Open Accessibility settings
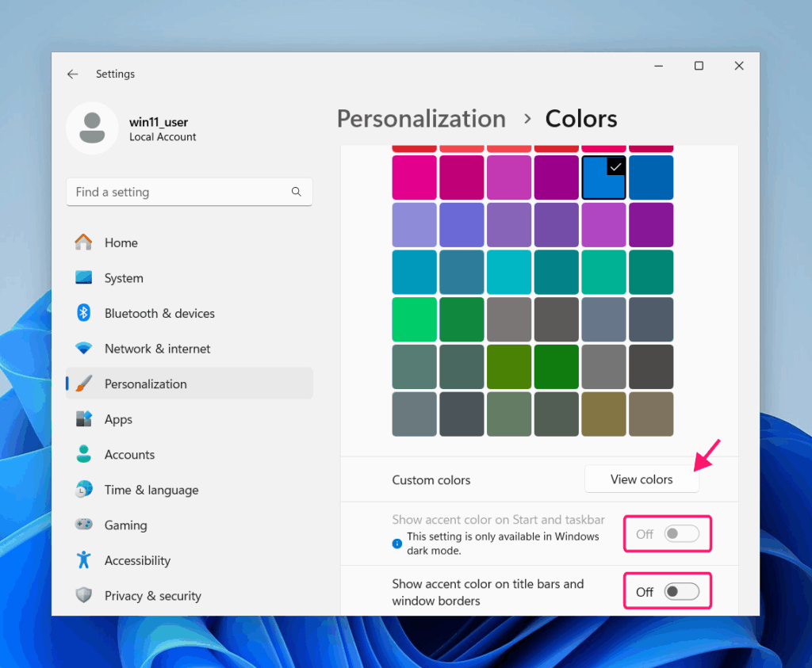The height and width of the screenshot is (668, 812). pyautogui.click(x=190, y=560)
